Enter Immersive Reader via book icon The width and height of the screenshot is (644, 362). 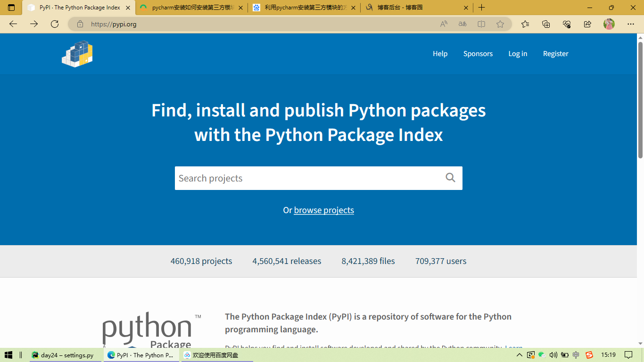(x=481, y=24)
